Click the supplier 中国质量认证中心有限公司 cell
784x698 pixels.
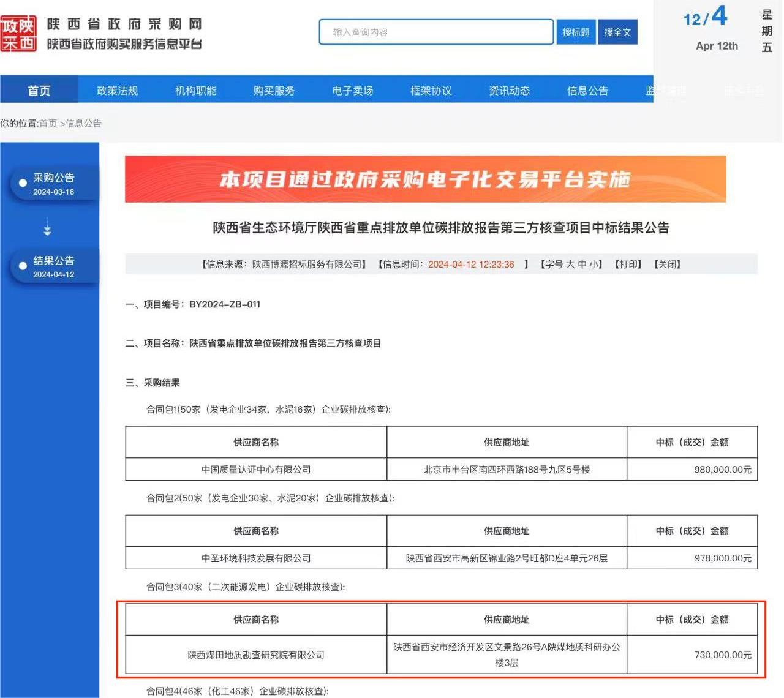(256, 469)
